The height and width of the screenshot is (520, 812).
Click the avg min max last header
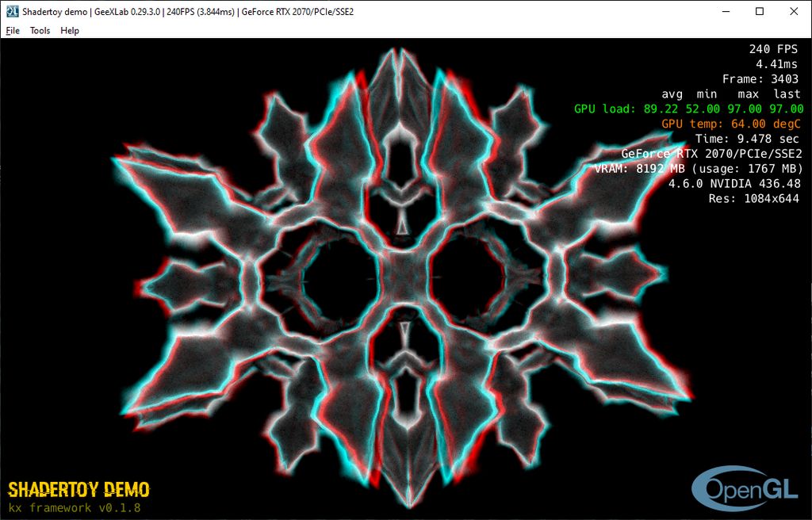pos(731,94)
